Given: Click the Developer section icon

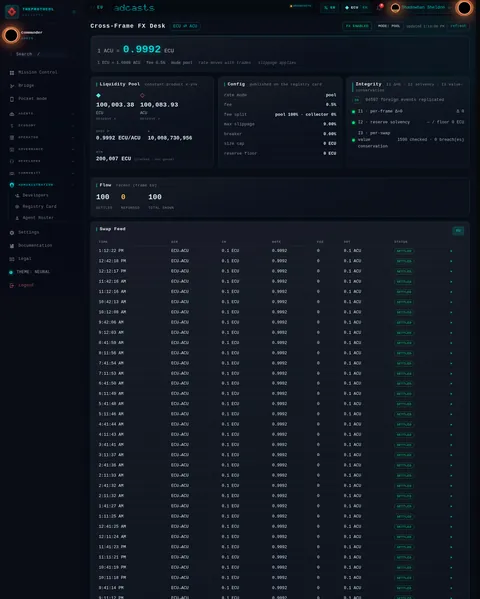Looking at the screenshot, I should pos(12,161).
